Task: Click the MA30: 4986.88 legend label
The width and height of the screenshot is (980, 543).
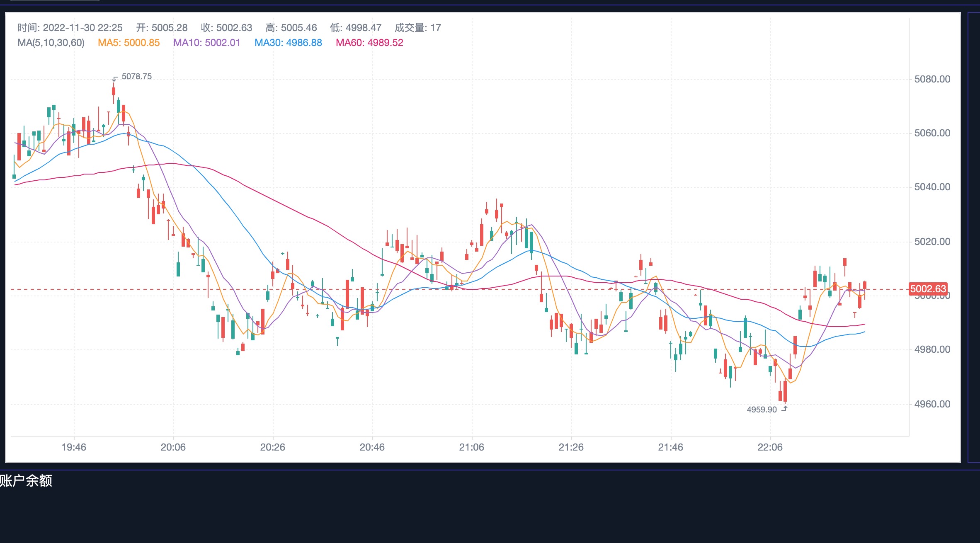Action: click(288, 43)
